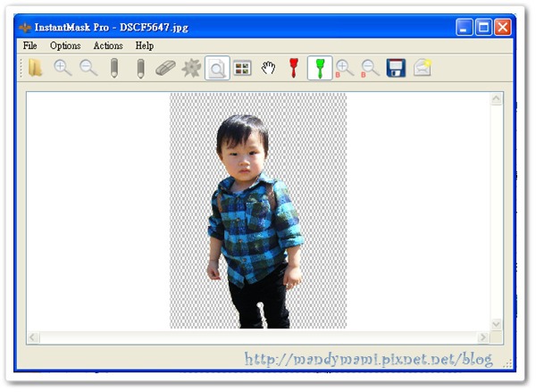Click the toolbar grip handle at left
This screenshot has width=536, height=392.
coord(21,68)
